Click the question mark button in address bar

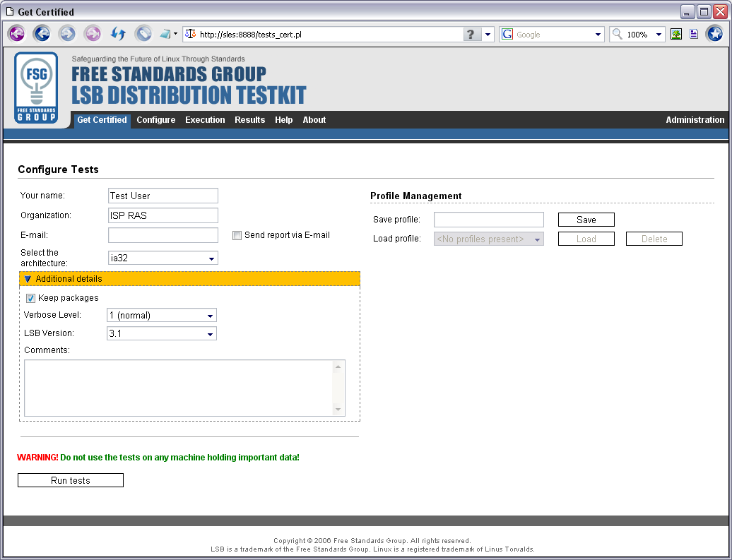click(471, 34)
